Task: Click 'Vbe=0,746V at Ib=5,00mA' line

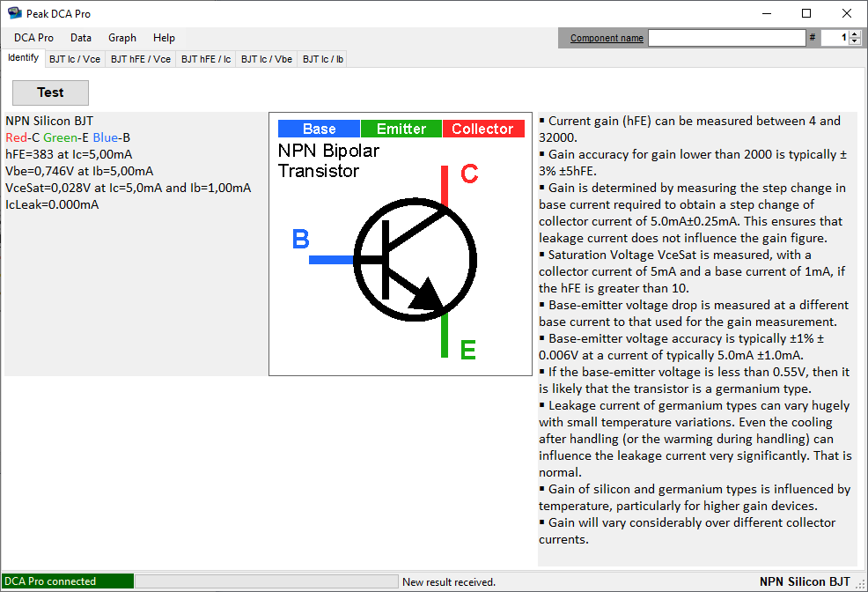Action: [79, 171]
